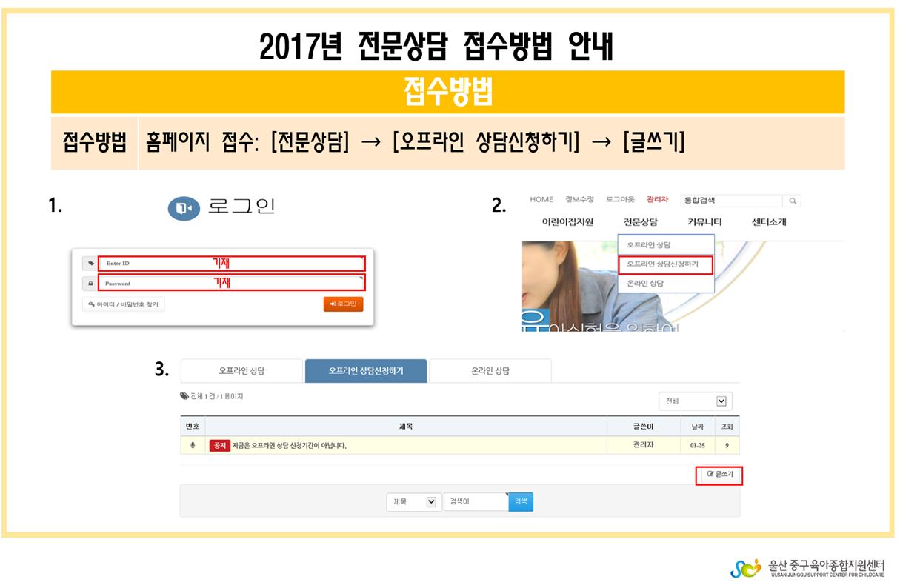Click the blue 검색 search button
This screenshot has width=900, height=588.
pos(521,502)
